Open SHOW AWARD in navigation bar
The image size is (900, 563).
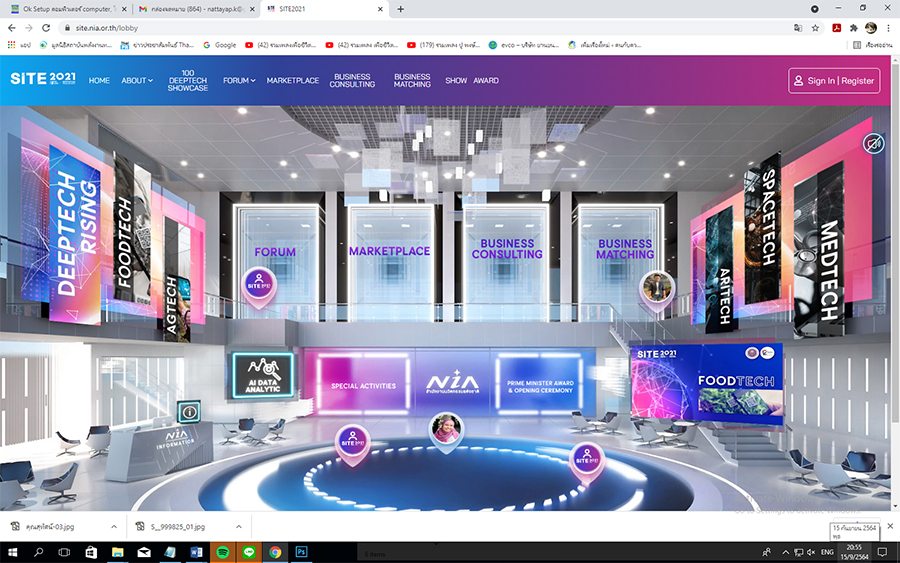pyautogui.click(x=472, y=80)
